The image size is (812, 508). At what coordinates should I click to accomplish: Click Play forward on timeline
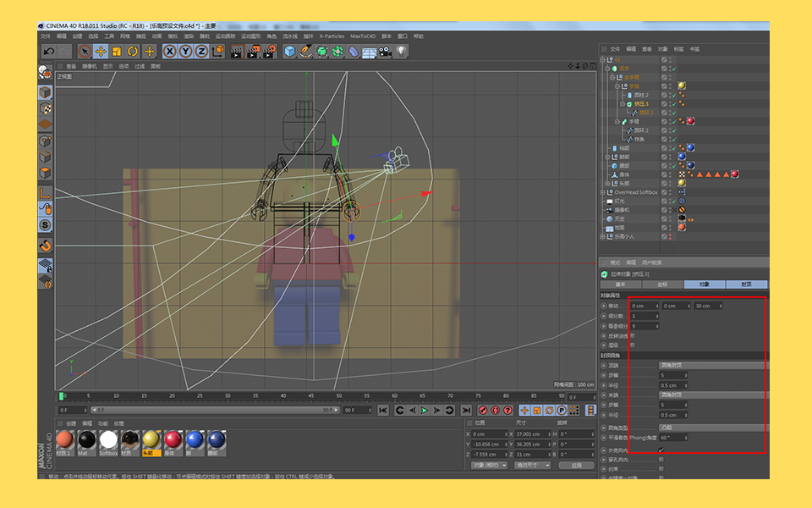425,410
